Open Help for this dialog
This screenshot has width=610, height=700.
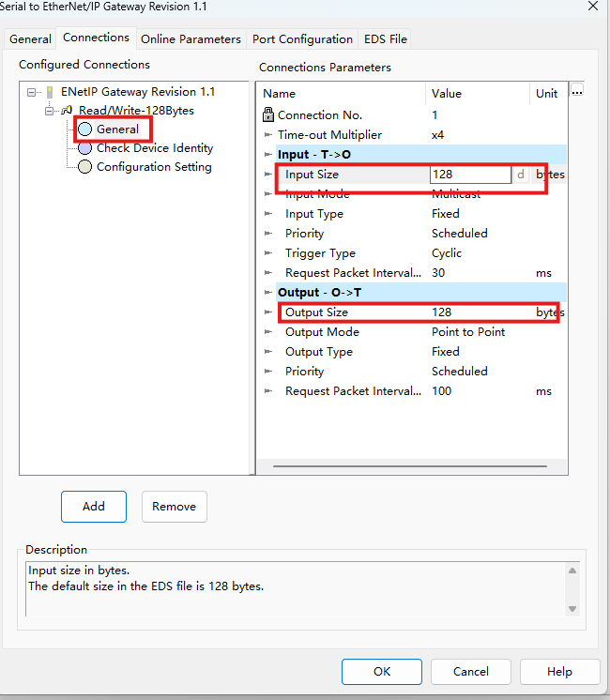(559, 672)
